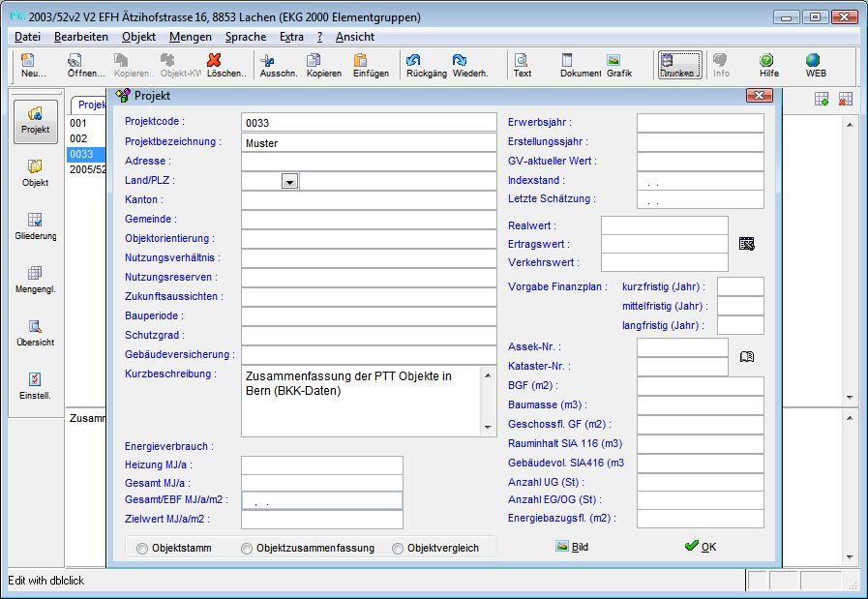
Task: Open the question mark menu
Action: click(320, 37)
